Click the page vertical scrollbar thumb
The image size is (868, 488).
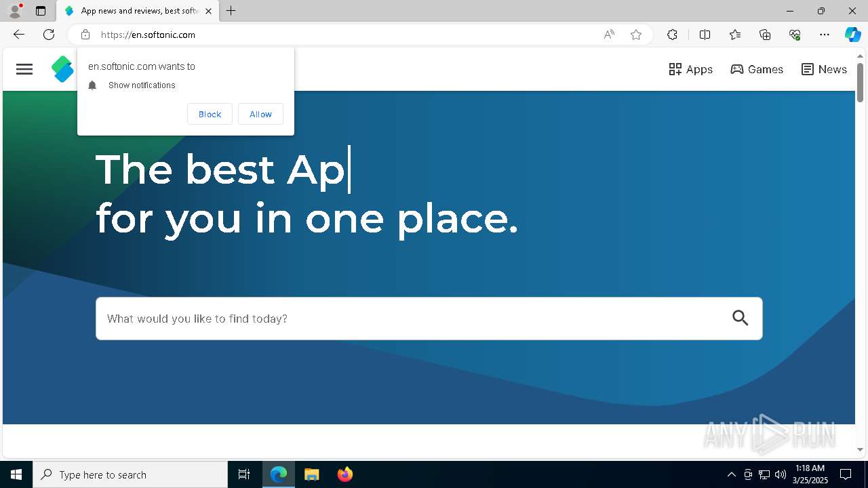pyautogui.click(x=860, y=83)
